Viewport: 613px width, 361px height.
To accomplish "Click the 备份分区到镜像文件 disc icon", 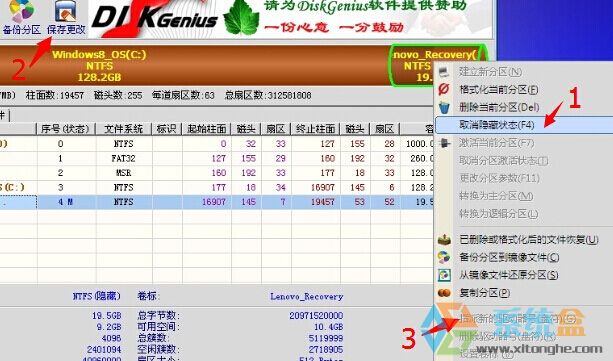I will [x=444, y=257].
